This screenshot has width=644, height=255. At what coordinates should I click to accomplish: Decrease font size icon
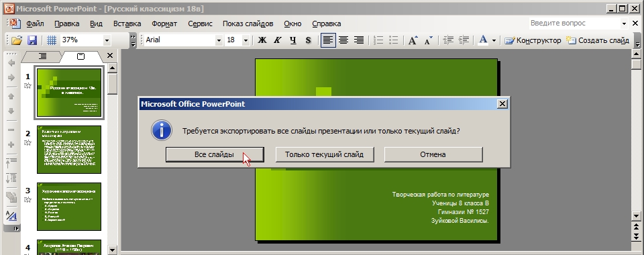tap(429, 40)
